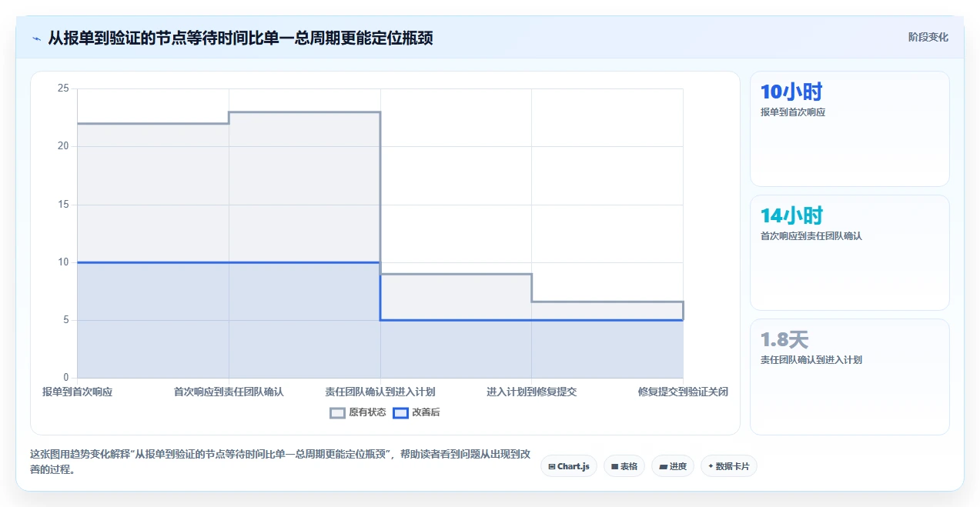Click the y-axis value 15
Viewport: 980px width, 507px height.
63,205
